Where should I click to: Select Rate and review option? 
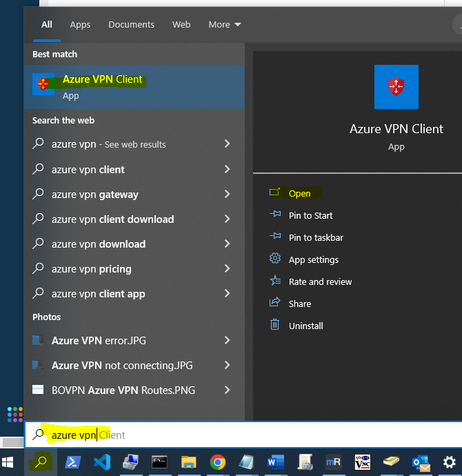coord(320,281)
